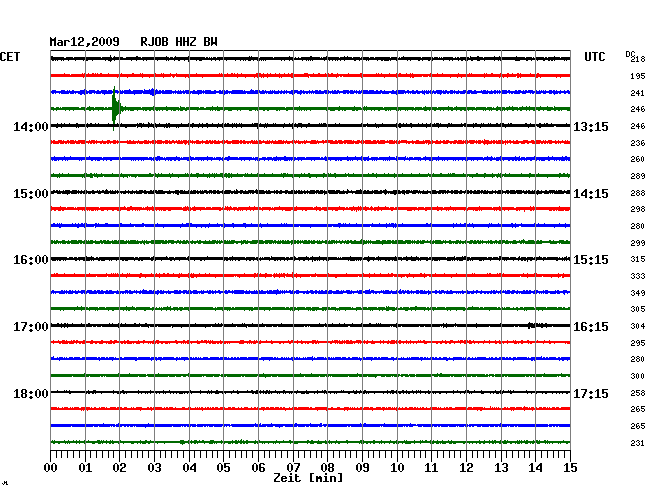The height and width of the screenshot is (494, 650).
Task: Click the CET time zone label
Action: click(x=10, y=57)
